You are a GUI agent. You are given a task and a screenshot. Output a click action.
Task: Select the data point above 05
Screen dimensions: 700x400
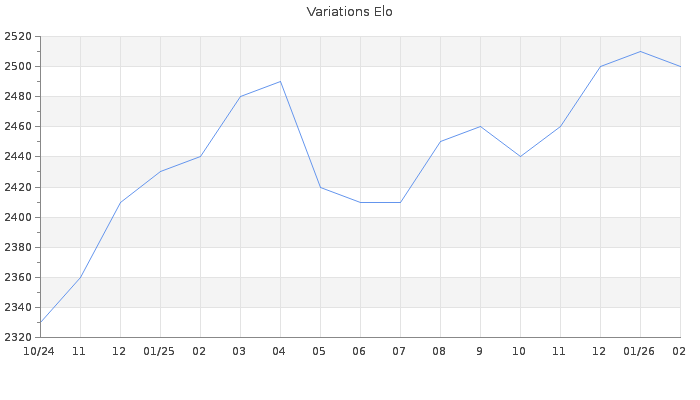[320, 187]
